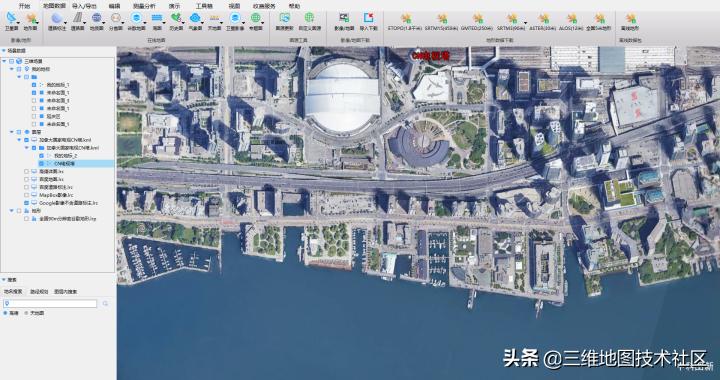Select the 地形图 terrain map icon
This screenshot has height=380, width=720.
click(x=31, y=18)
